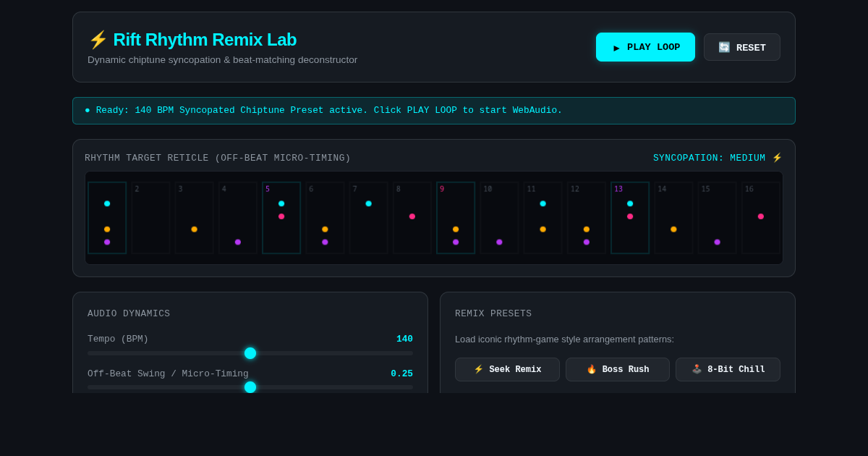Load the Seek Remix preset
The width and height of the screenshot is (868, 456).
[x=507, y=369]
